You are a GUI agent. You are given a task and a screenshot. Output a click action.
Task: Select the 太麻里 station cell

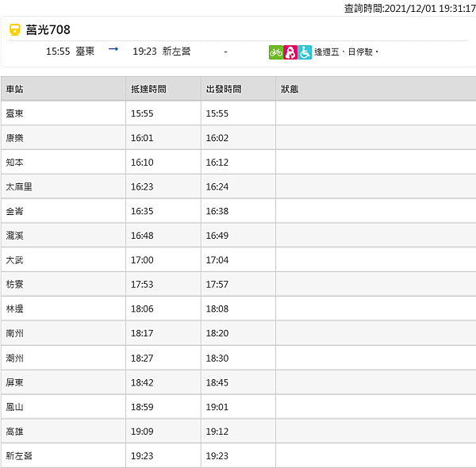63,186
